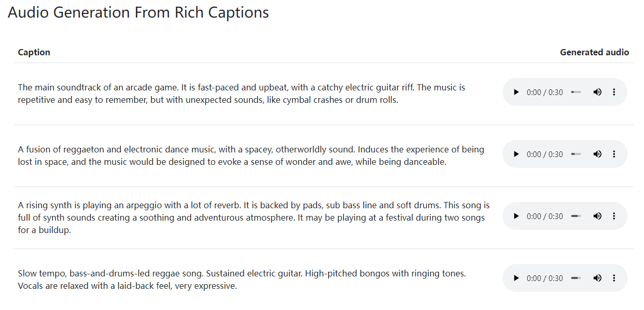Open more options for arcade soundtrack player
Screen dimensions: 644x310
(x=614, y=92)
